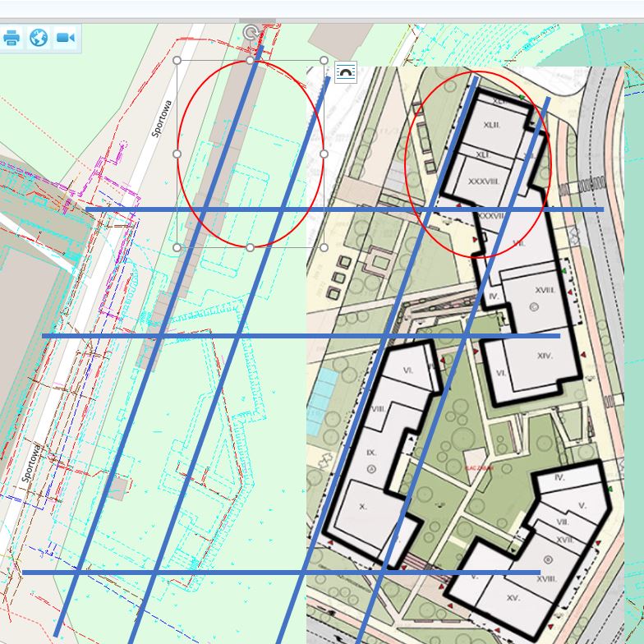Screen dimensions: 644x644
Task: Click the XXXVIII. building label
Action: [483, 181]
